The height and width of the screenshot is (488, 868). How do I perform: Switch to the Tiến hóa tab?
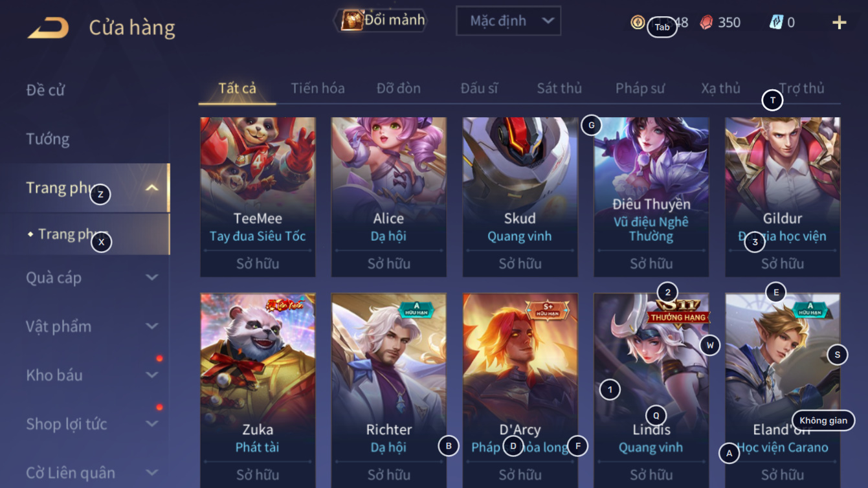tap(318, 88)
